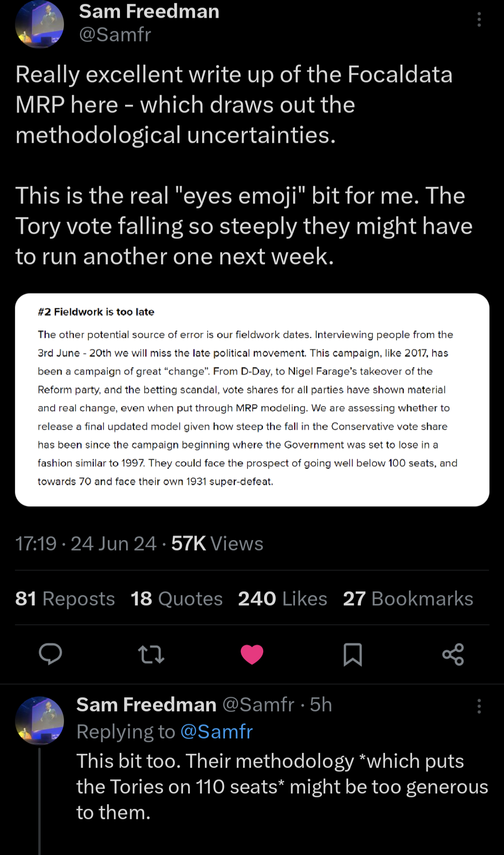
Task: Click the 5h timestamp on the reply
Action: click(321, 705)
